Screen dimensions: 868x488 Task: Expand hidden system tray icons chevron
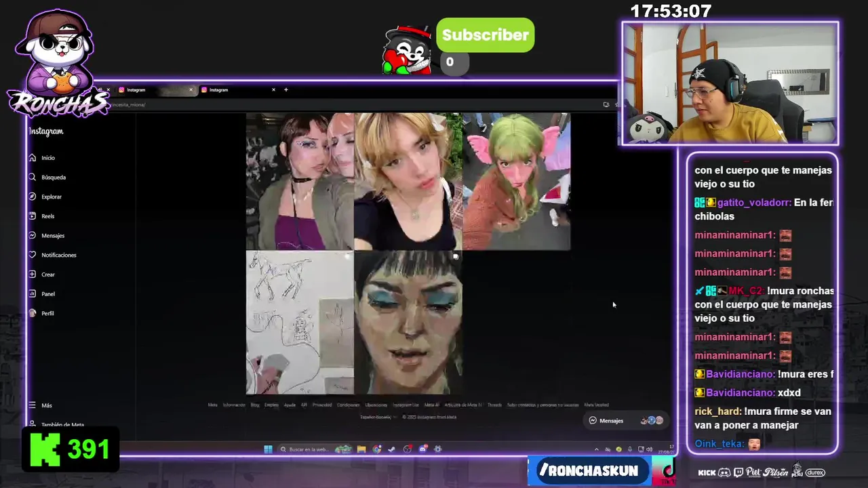coord(597,449)
